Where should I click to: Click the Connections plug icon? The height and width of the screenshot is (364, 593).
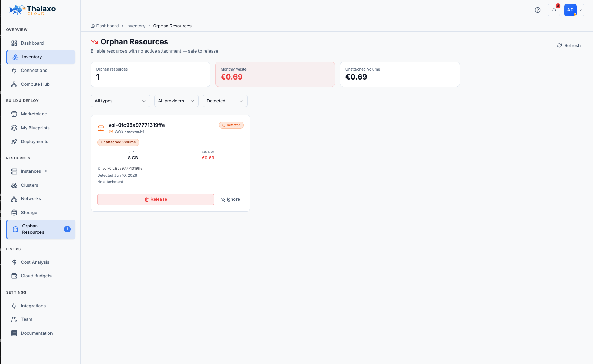point(14,71)
